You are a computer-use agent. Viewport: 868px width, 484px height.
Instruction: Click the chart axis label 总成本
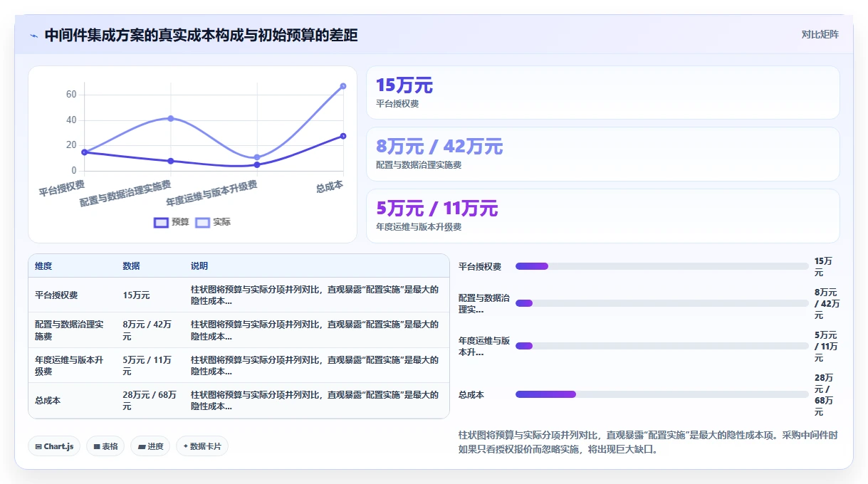pos(330,186)
